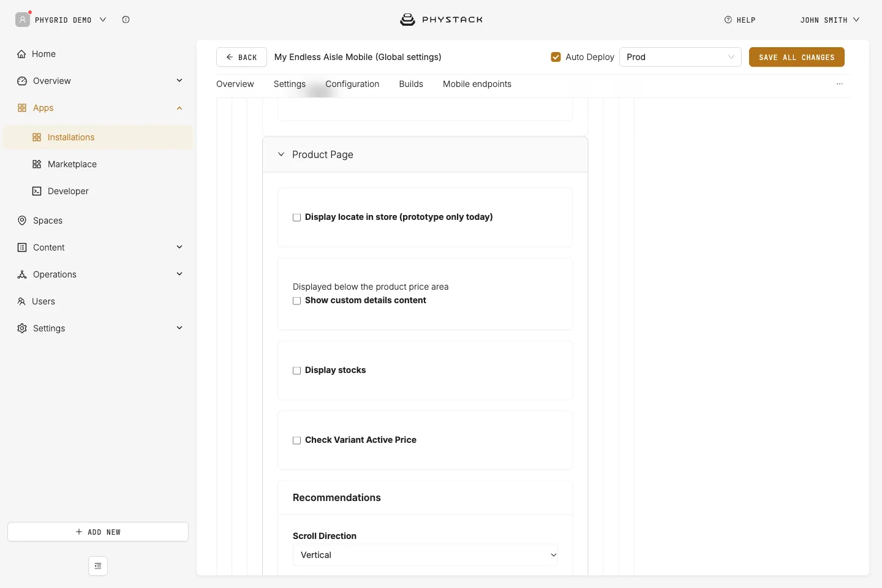Expand the Operations sidebar menu chevron

pyautogui.click(x=179, y=274)
